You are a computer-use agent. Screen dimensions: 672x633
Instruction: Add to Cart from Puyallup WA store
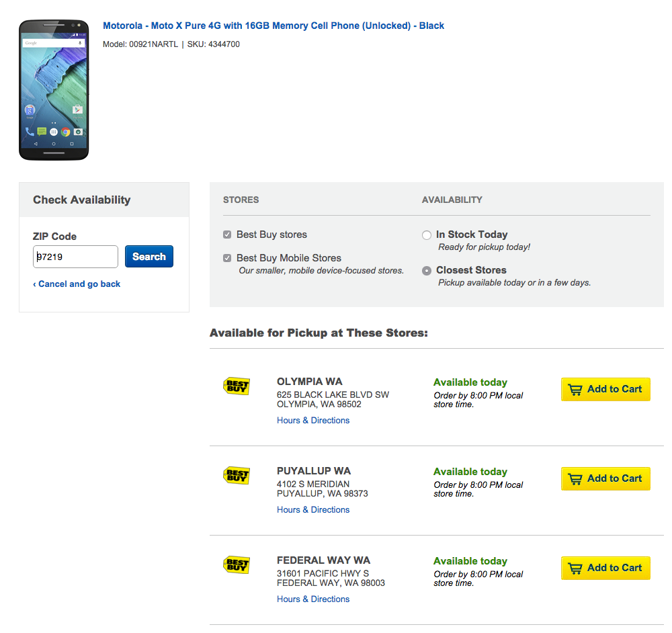tap(605, 478)
